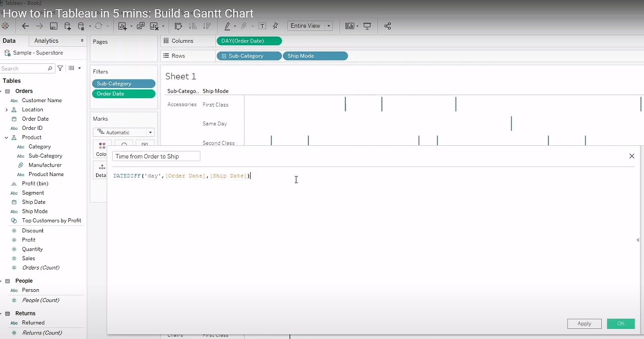
Task: Click the search magnifier icon
Action: click(50, 68)
